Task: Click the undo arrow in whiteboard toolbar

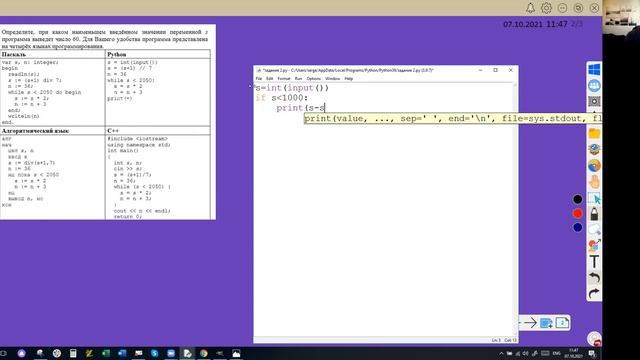Action: coord(594,278)
